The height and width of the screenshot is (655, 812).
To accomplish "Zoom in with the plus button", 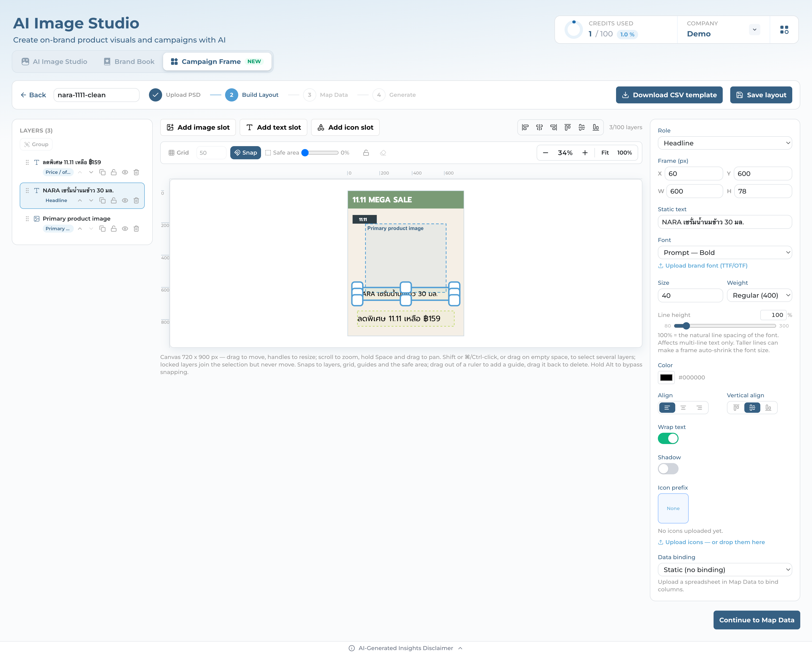I will coord(585,153).
